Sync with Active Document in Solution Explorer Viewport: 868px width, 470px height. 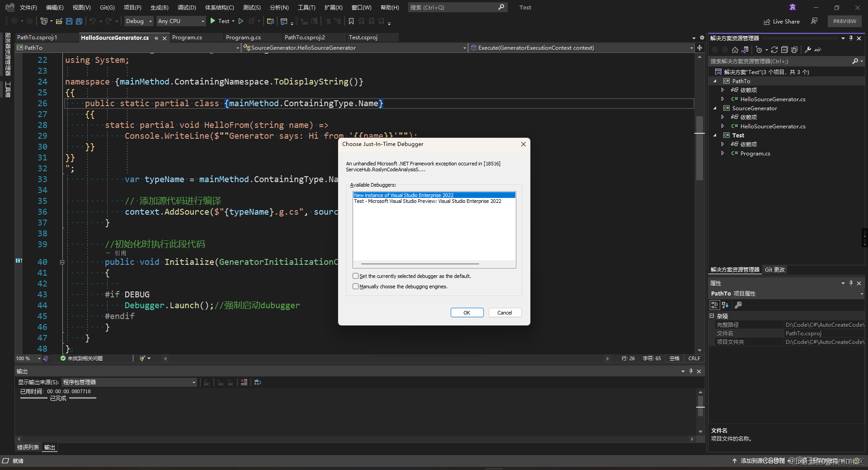(774, 50)
